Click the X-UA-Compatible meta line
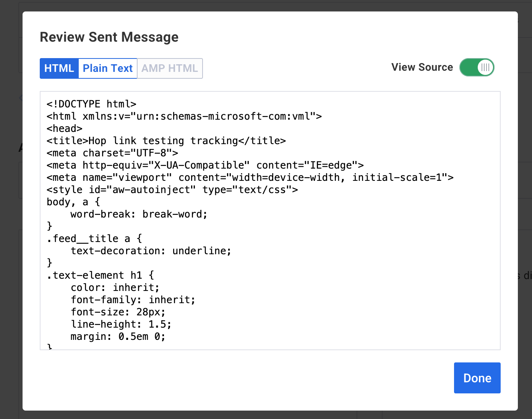This screenshot has width=532, height=419. pos(205,165)
